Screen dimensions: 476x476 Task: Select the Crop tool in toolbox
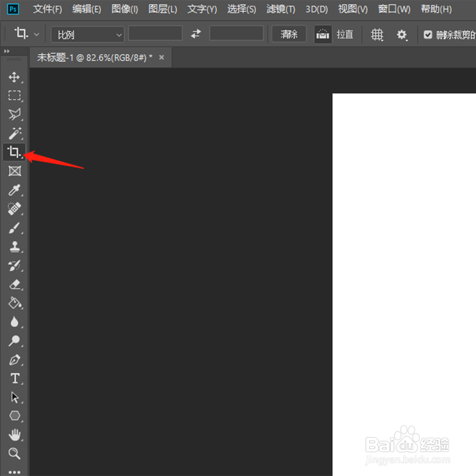[14, 152]
